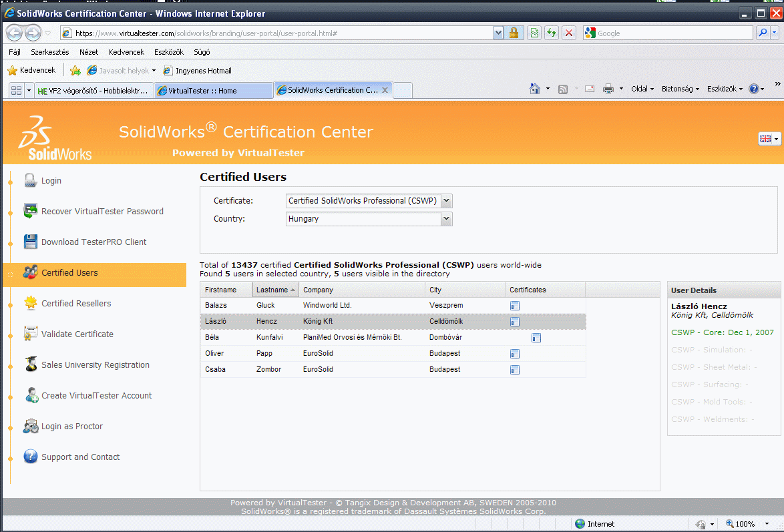
Task: Open a new blank browser tab
Action: 403,91
